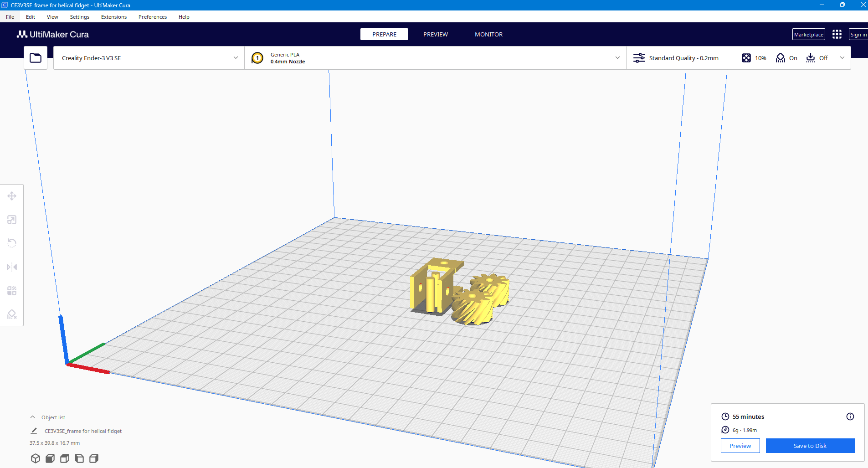Rename model with the pencil icon
This screenshot has height=468, width=868.
(x=34, y=431)
